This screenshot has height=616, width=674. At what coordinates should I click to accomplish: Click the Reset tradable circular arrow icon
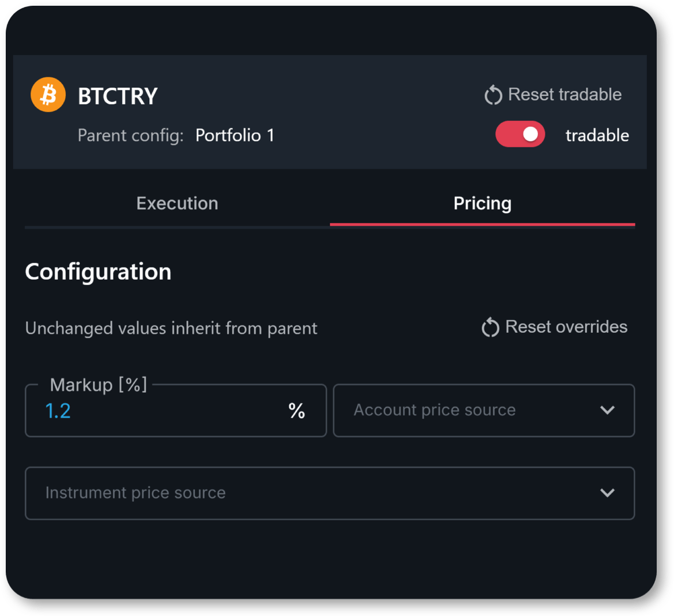pos(493,95)
